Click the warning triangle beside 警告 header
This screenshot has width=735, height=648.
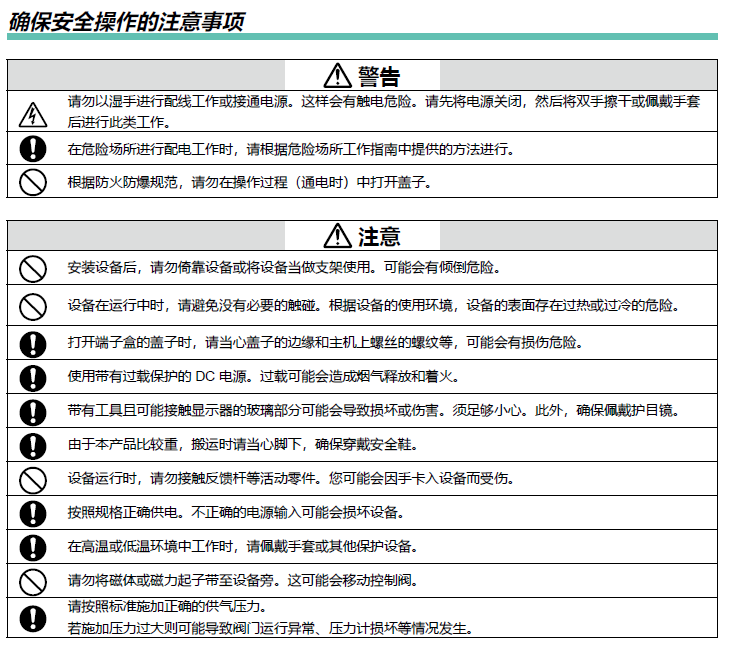pyautogui.click(x=337, y=76)
